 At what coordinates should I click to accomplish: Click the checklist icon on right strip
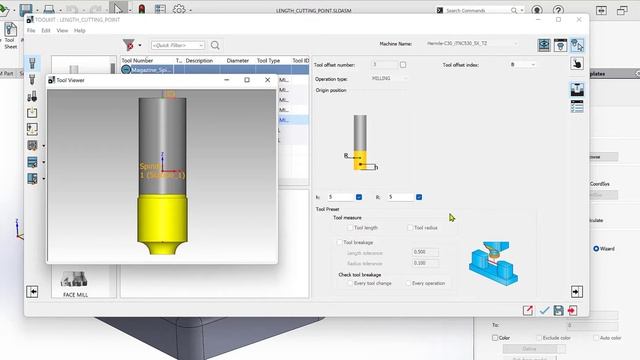pos(577,107)
